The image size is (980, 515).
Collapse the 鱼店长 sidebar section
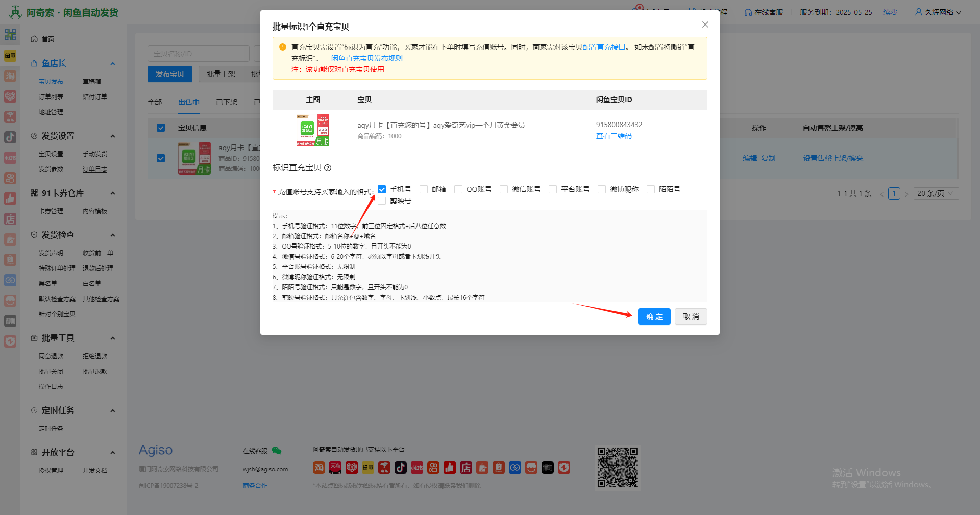coord(113,64)
